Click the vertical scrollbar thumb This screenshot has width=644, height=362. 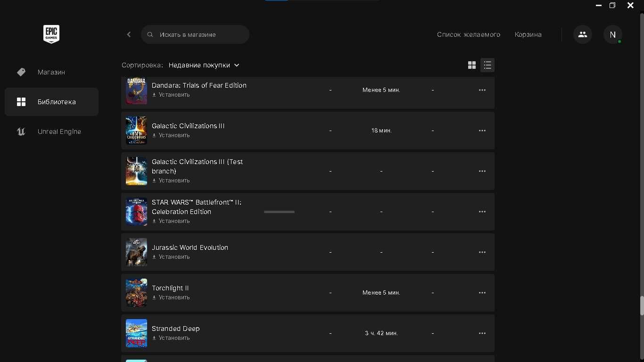[642, 305]
